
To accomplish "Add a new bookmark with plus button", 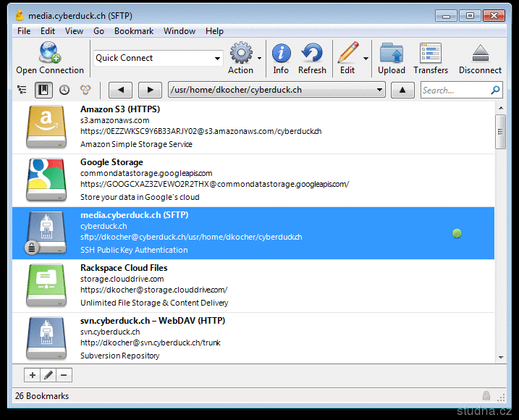I will pos(32,375).
